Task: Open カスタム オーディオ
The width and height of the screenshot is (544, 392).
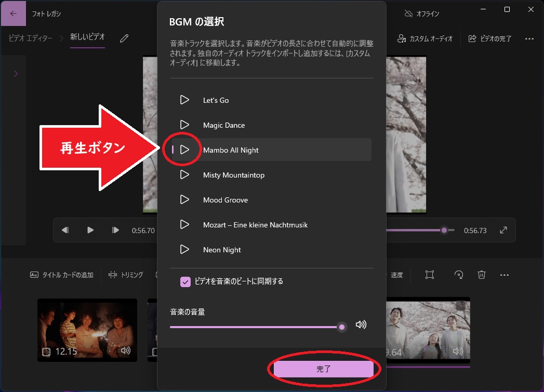Action: [x=425, y=38]
